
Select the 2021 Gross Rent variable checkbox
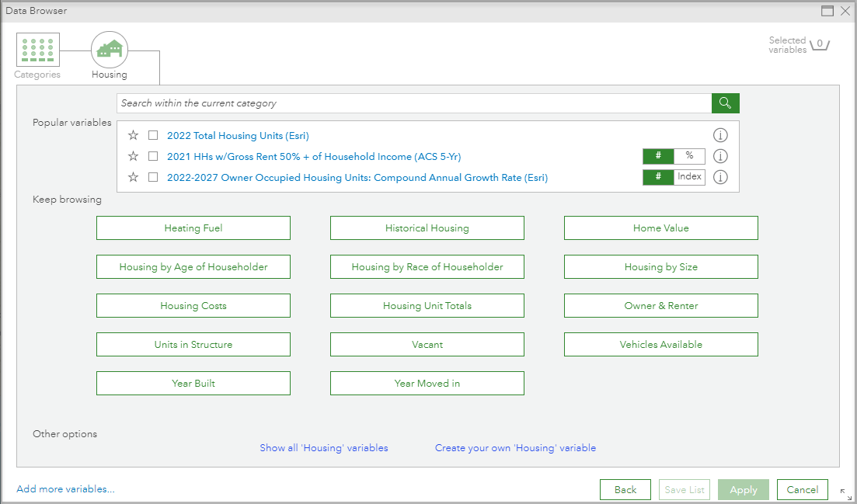point(153,156)
